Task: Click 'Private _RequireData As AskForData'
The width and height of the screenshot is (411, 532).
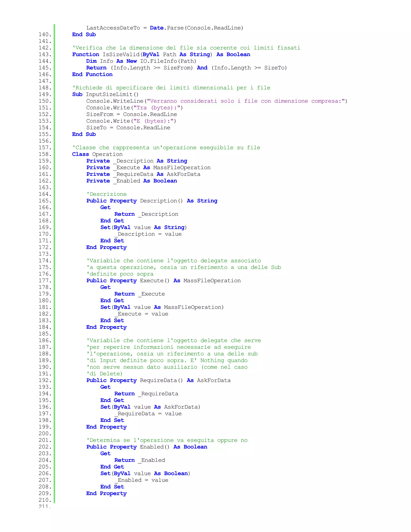Action: pyautogui.click(x=143, y=174)
